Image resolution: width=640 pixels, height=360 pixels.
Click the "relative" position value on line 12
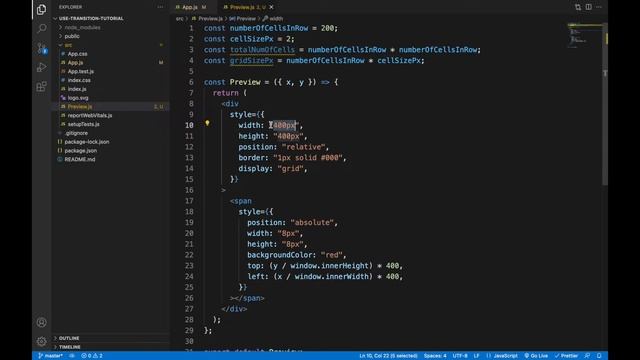[x=303, y=147]
